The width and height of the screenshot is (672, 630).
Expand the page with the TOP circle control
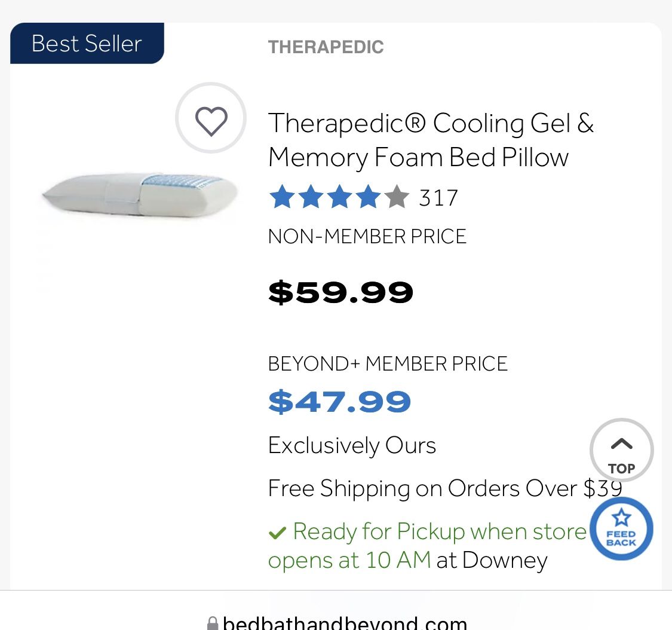coord(621,450)
